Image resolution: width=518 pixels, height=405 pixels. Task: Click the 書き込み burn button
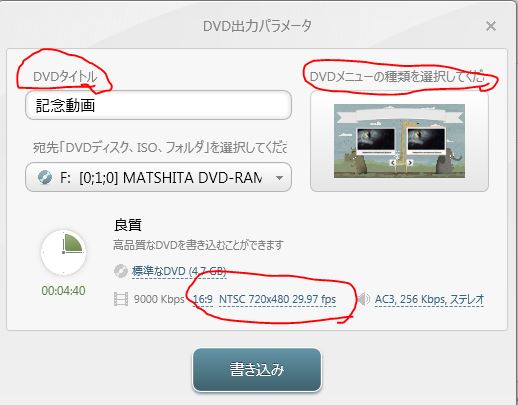coord(257,370)
